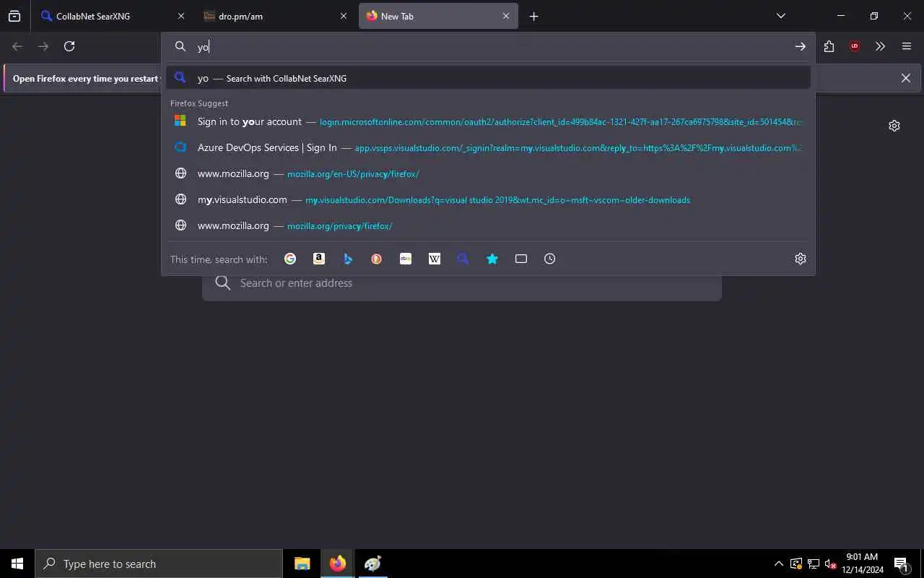Search this time with Google
924x578 pixels.
(x=290, y=259)
